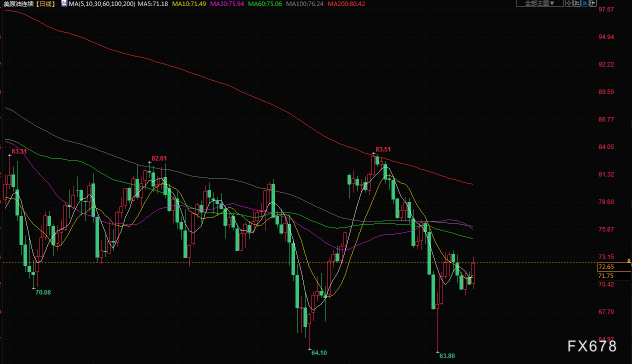Screen dimensions: 632x364
Task: Select the MA30:75.94 legend label
Action: point(227,3)
